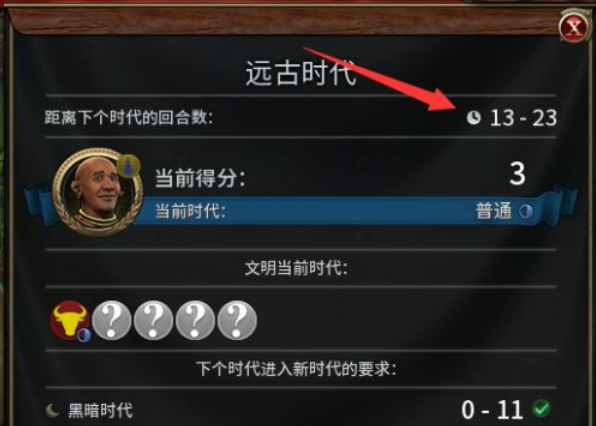Click the current score value 3
Screen dimensions: 596x426
tap(517, 174)
